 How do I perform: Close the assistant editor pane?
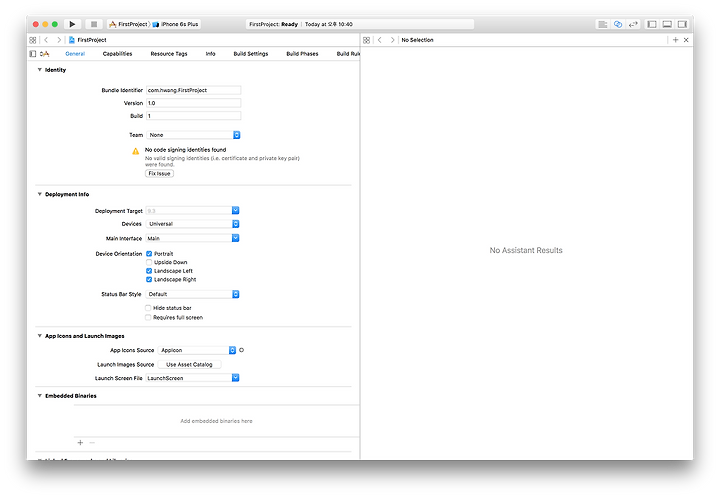click(686, 40)
